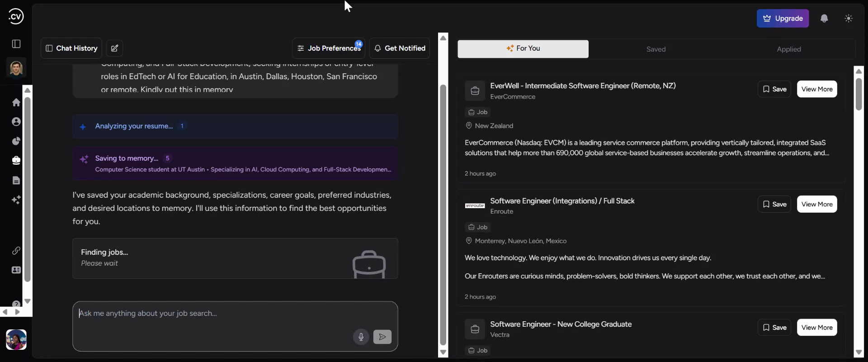The image size is (868, 362).
Task: Open EverWell - Intermediate Software Engineer job title
Action: [x=583, y=86]
